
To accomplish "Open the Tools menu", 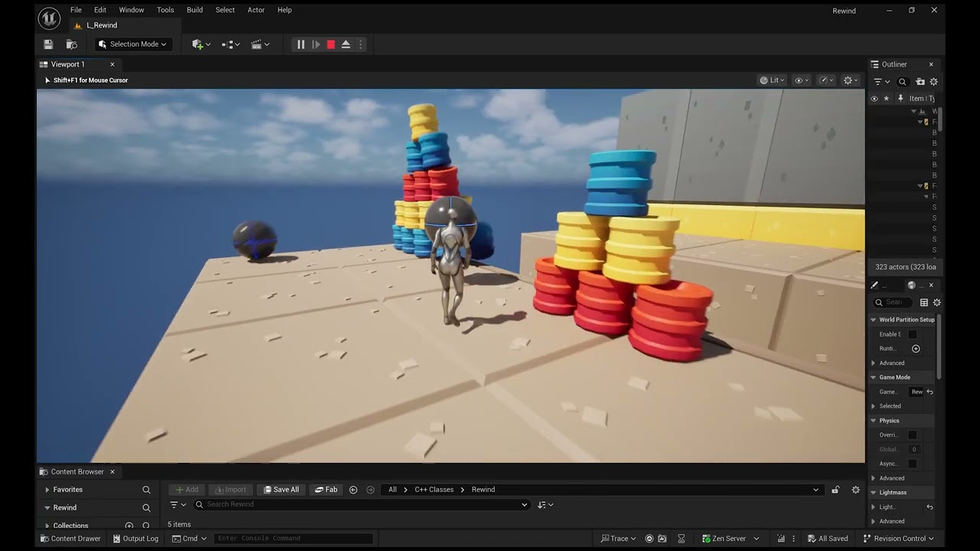I will (x=165, y=10).
